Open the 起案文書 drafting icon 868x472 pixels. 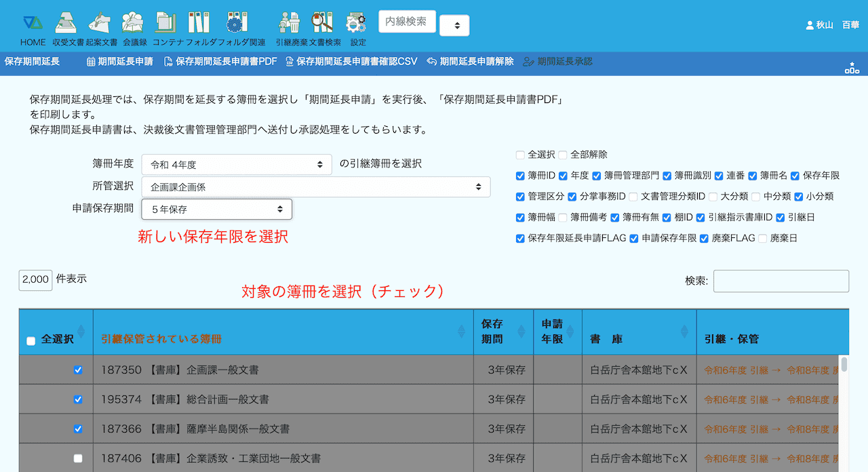[99, 23]
